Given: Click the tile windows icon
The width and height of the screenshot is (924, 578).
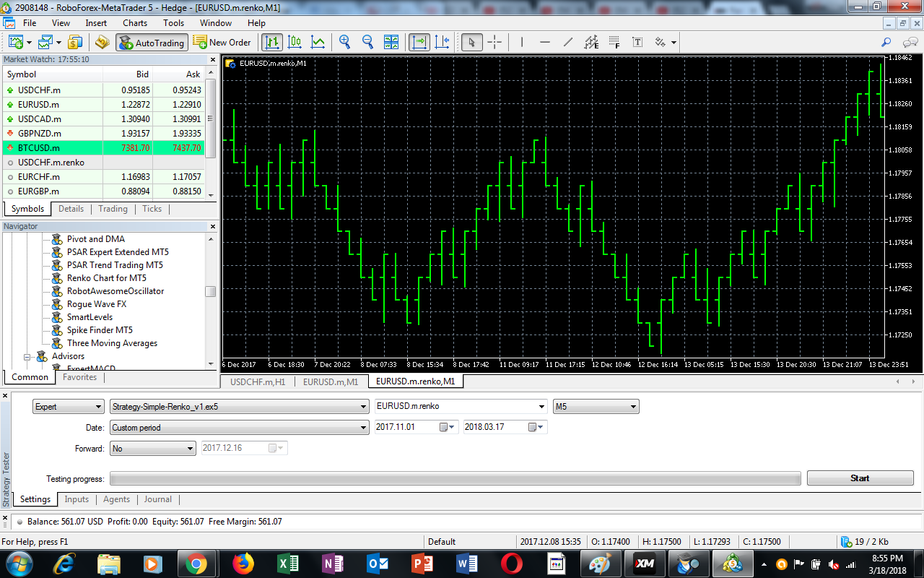Looking at the screenshot, I should [391, 43].
